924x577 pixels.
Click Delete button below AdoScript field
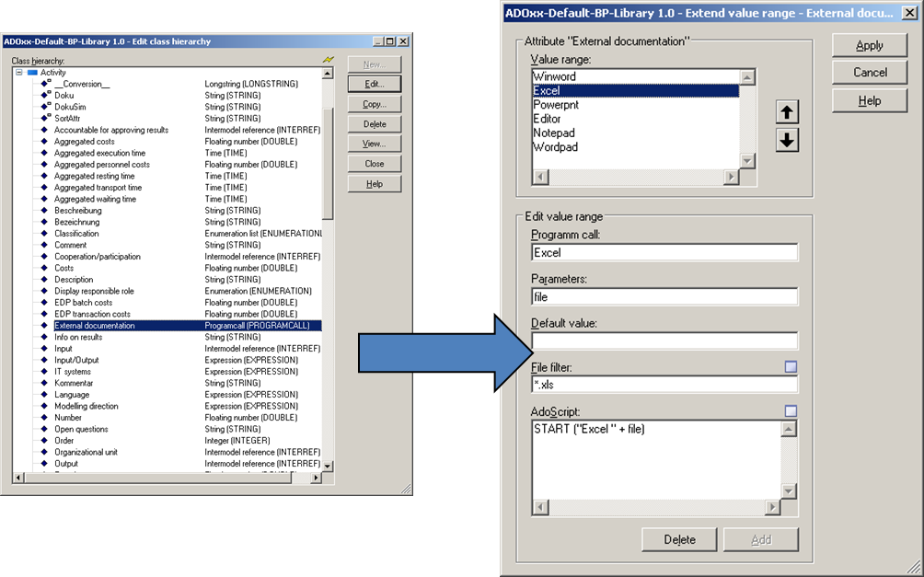(679, 539)
